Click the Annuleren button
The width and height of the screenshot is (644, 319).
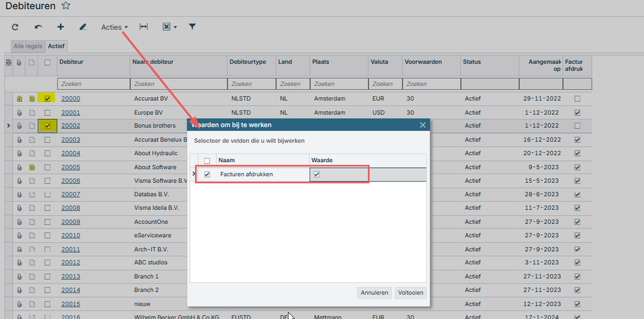click(x=374, y=293)
